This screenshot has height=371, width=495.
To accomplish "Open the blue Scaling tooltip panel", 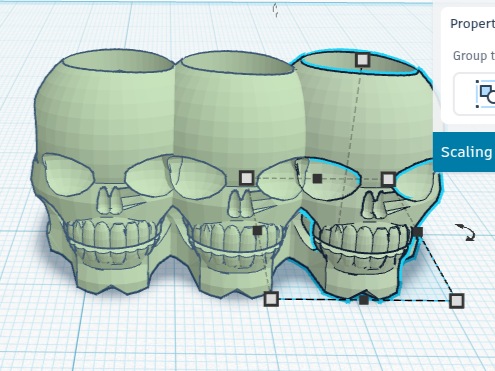I will (464, 152).
